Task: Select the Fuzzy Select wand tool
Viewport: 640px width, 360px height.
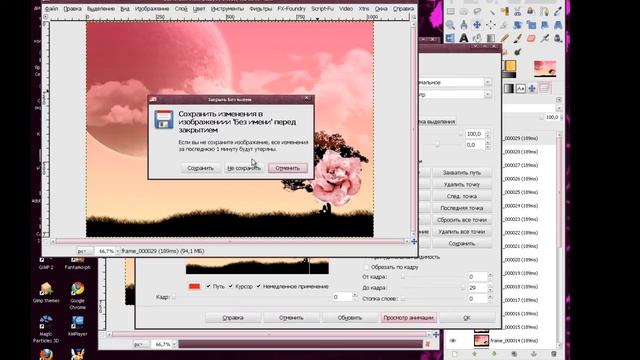Action: pos(491,11)
